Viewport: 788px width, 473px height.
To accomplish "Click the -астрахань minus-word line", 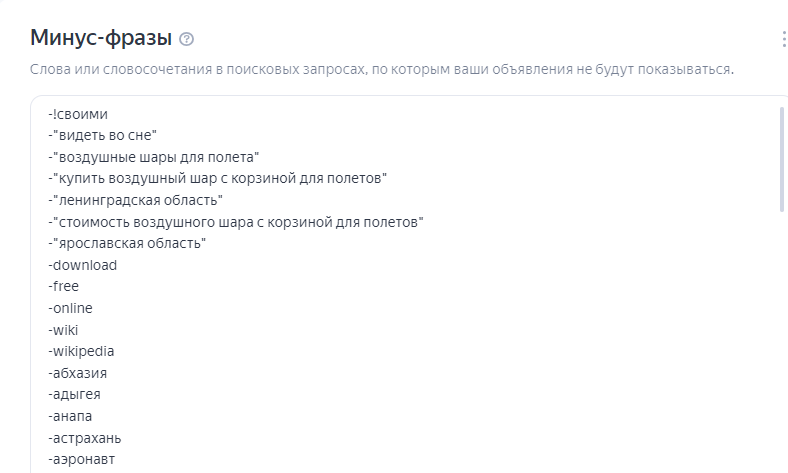I will [84, 438].
